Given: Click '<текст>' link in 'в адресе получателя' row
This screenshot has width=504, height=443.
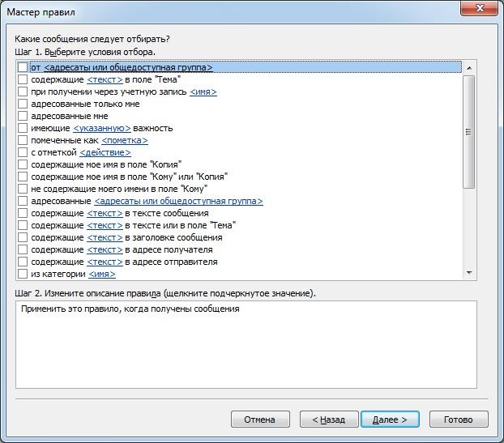Looking at the screenshot, I should tap(105, 249).
